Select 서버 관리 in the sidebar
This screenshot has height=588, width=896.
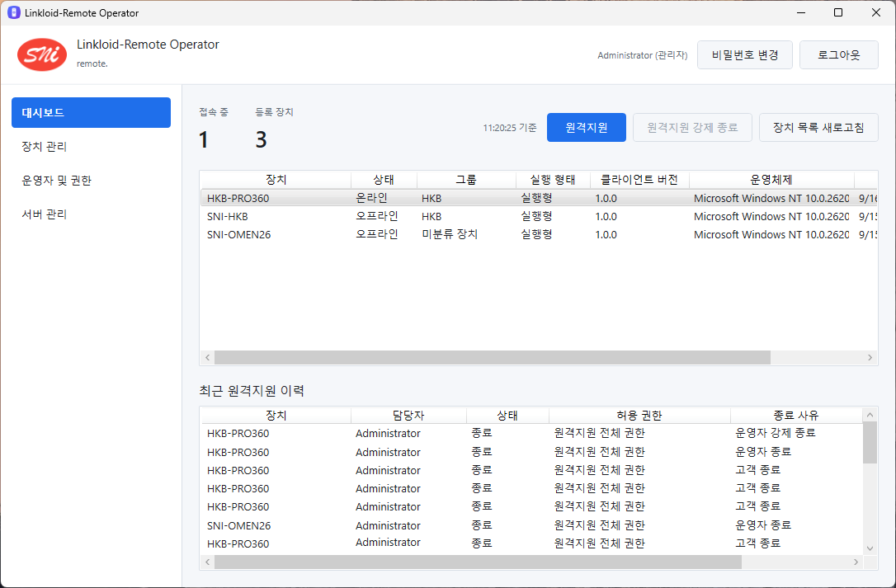(91, 214)
